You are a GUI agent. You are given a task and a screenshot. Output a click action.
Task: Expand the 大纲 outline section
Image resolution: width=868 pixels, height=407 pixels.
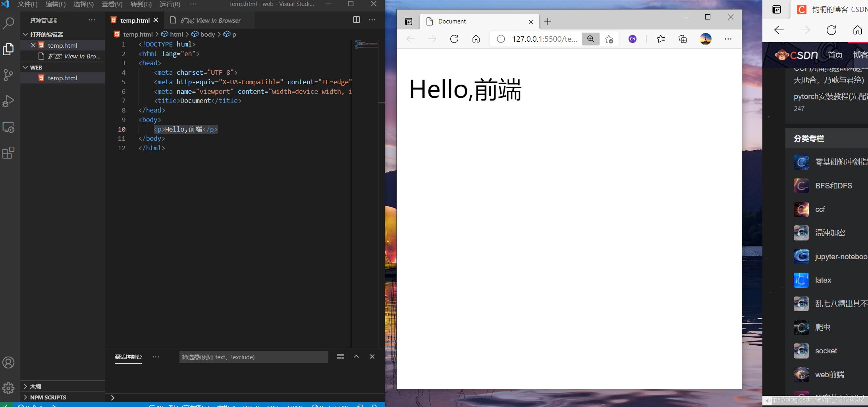click(x=36, y=386)
